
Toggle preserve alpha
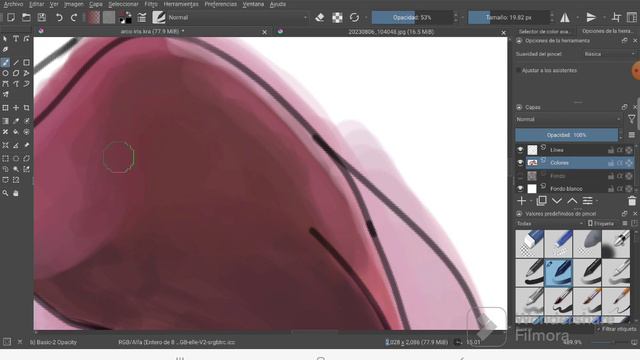click(x=337, y=18)
